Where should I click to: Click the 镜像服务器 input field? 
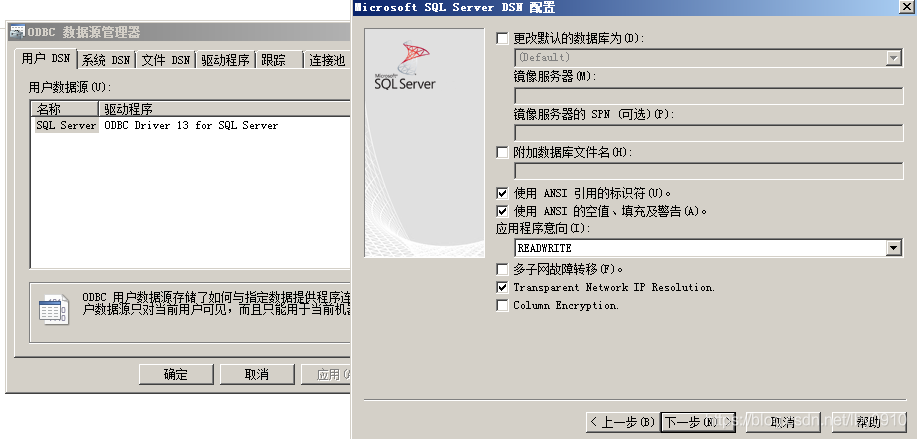[709, 96]
